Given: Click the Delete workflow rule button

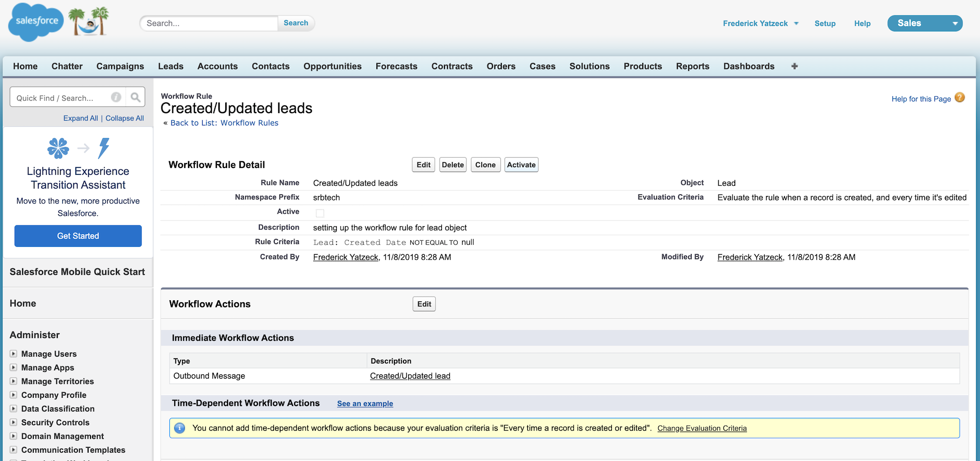Looking at the screenshot, I should tap(453, 165).
